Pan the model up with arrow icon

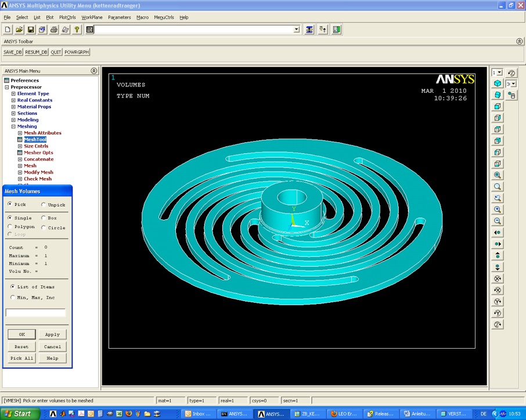[x=498, y=255]
